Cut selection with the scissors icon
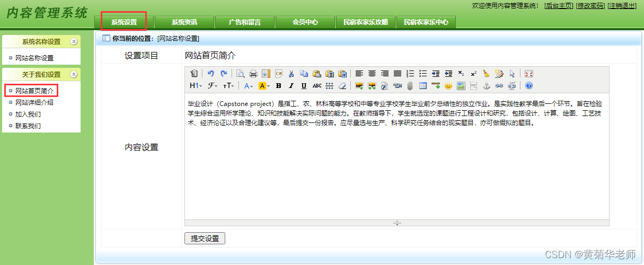This screenshot has height=265, width=644. tap(291, 74)
